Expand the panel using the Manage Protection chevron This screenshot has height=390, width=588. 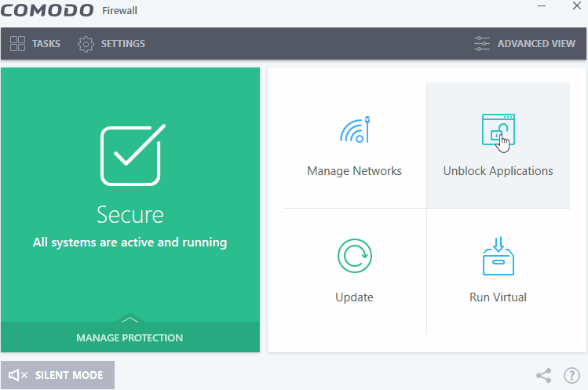[x=130, y=319]
